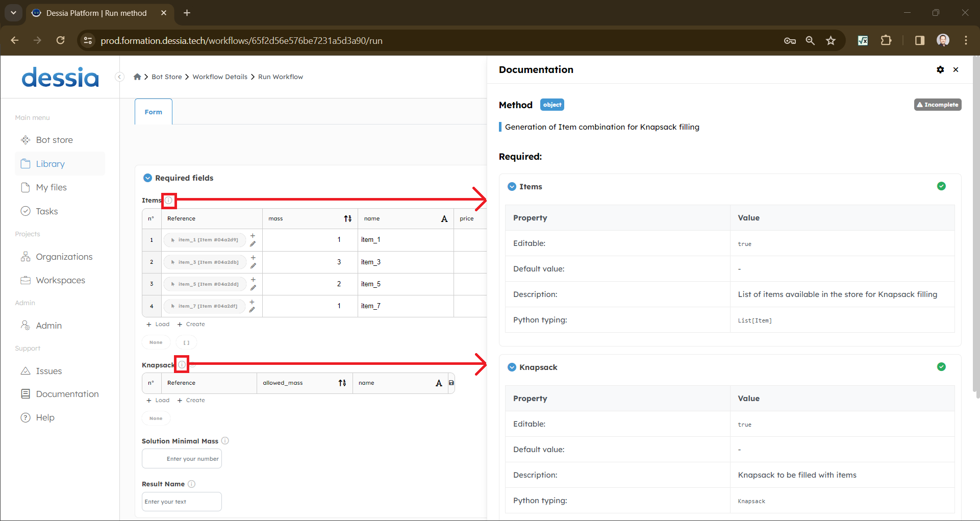
Task: Click Create under Items table
Action: 191,325
